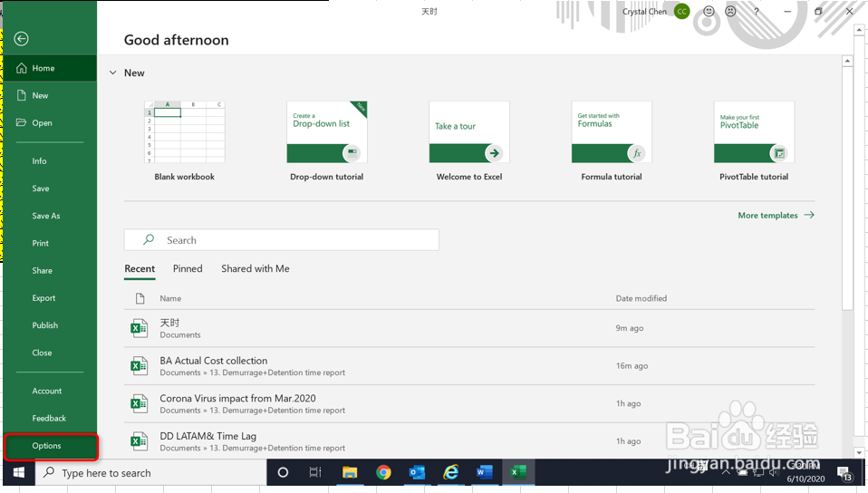Open BA Actual Cost collection file

(469, 366)
